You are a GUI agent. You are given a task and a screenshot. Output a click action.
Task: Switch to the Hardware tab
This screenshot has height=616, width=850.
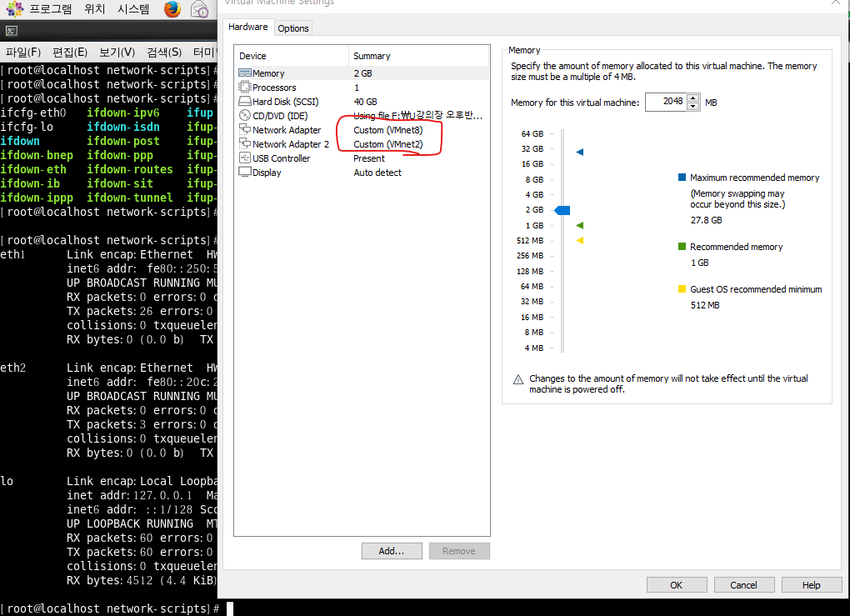coord(247,28)
